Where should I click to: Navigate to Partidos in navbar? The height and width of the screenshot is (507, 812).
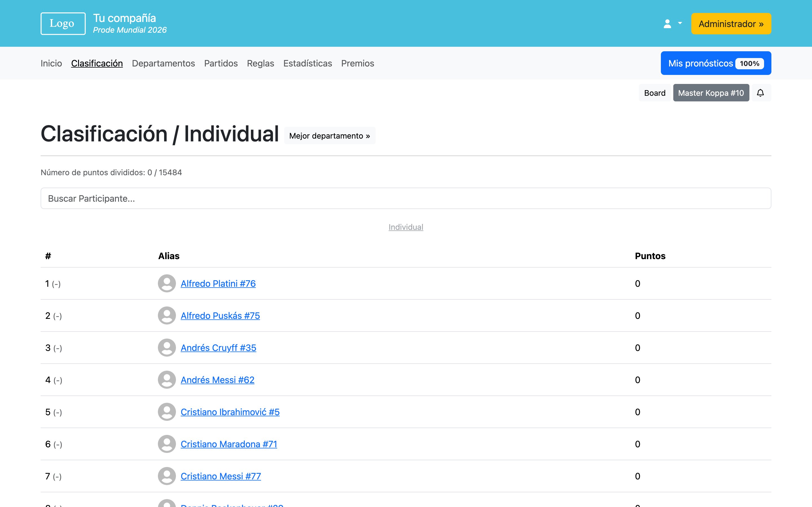(x=221, y=63)
